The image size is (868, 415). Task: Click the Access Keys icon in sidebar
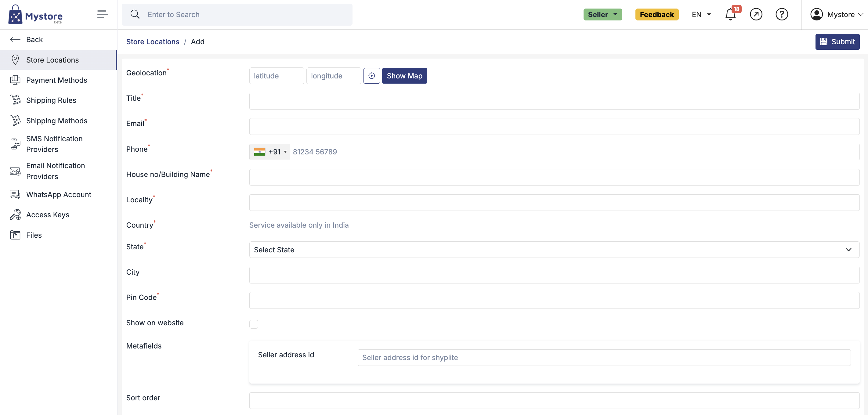click(15, 215)
